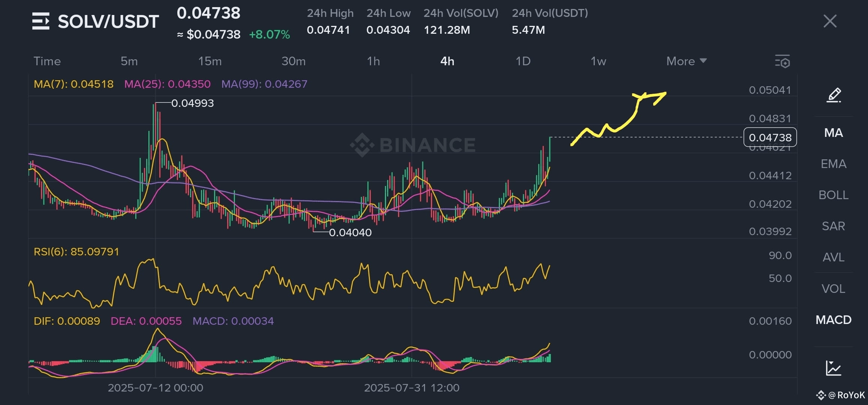Select the 15m interval tab
This screenshot has height=405, width=868.
pyautogui.click(x=210, y=61)
